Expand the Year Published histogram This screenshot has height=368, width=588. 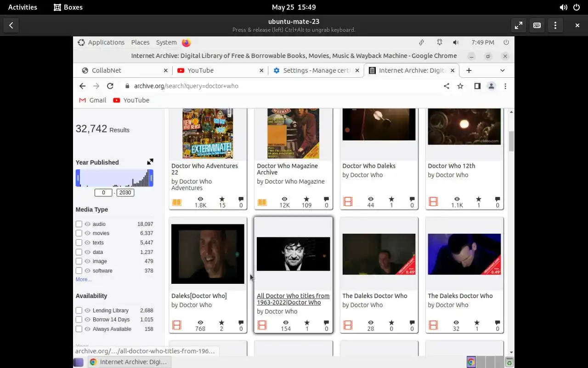pyautogui.click(x=150, y=162)
